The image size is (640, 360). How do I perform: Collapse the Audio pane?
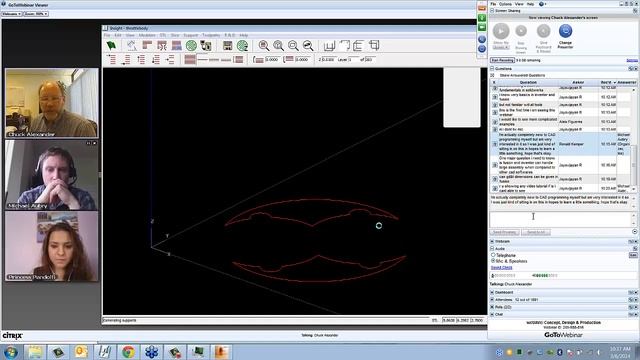tap(492, 249)
